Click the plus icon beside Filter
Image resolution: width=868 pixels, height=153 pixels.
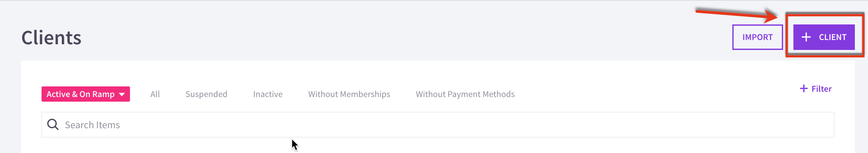tap(804, 89)
